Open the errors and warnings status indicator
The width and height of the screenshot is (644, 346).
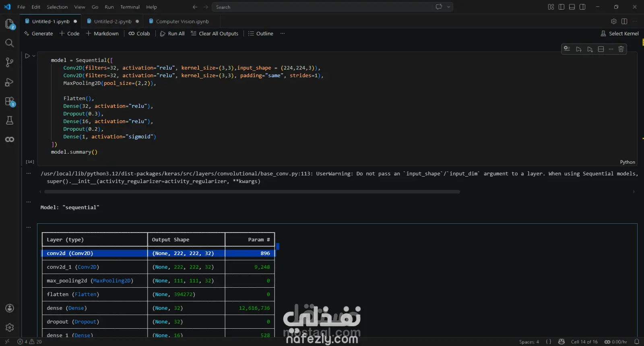pos(29,342)
